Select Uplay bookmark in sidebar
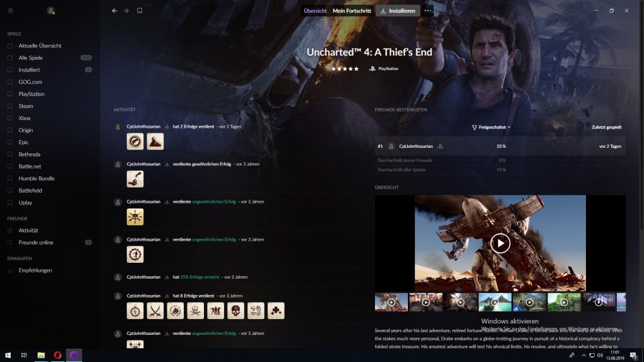 [x=25, y=203]
